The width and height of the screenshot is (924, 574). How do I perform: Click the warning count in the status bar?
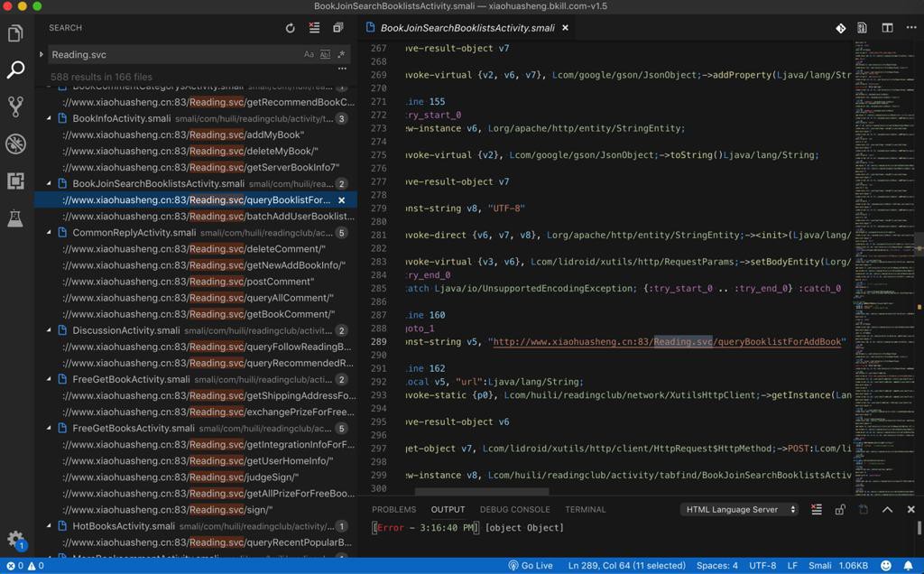tap(35, 566)
